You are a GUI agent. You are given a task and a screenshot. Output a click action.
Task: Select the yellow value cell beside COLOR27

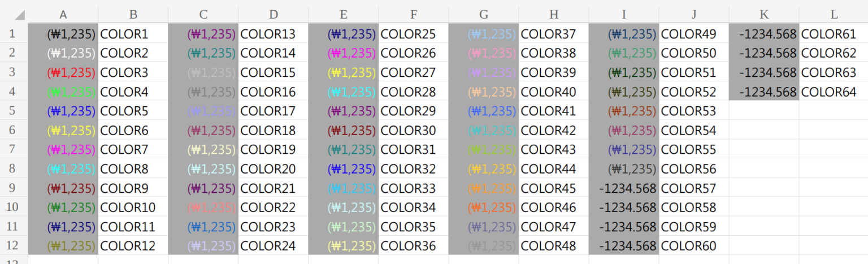coord(344,72)
